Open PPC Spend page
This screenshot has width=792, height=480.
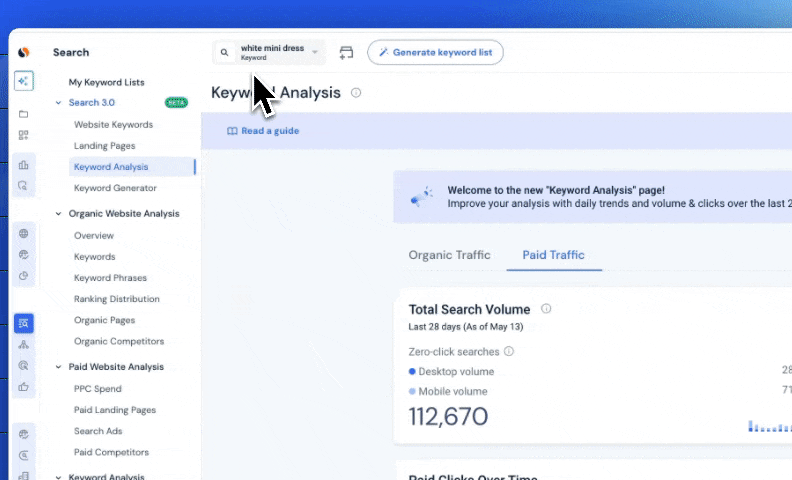click(x=97, y=389)
